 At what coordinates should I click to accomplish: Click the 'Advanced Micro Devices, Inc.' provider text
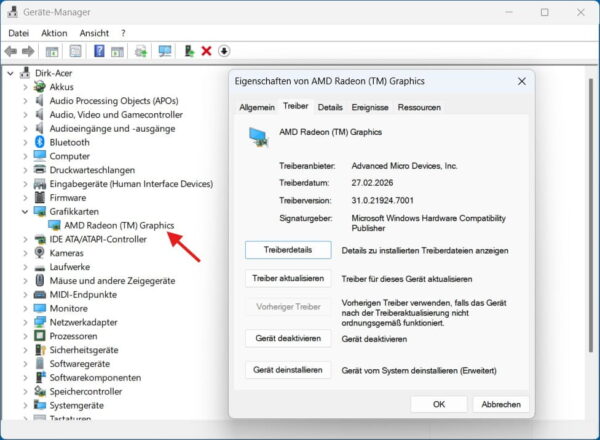404,166
